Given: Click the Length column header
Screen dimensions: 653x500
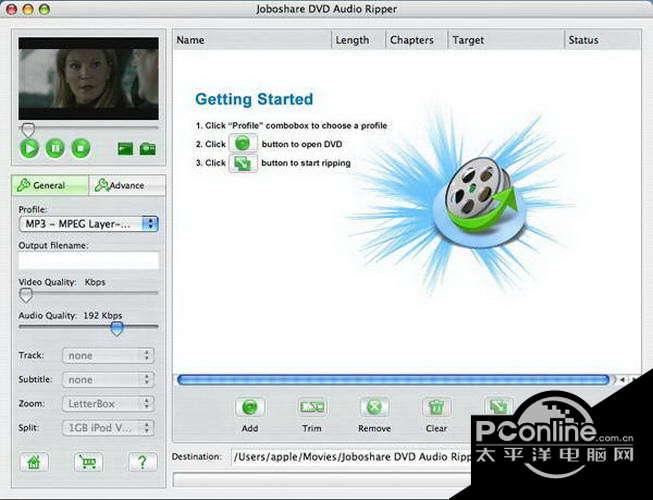Looking at the screenshot, I should [359, 40].
